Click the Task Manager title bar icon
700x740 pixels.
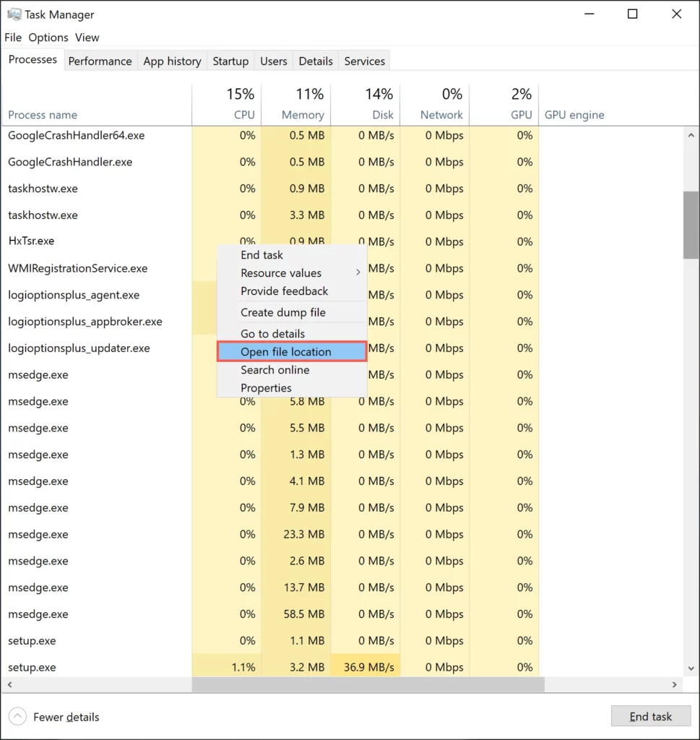pyautogui.click(x=13, y=14)
